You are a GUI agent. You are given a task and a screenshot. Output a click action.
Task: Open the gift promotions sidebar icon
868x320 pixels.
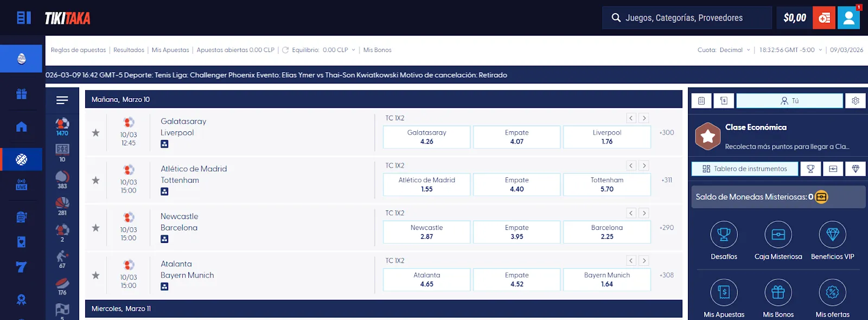[22, 94]
